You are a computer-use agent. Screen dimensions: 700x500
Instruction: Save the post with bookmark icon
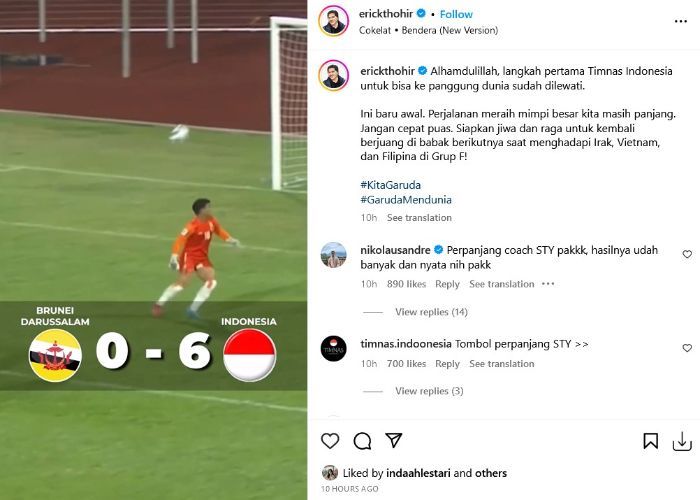pos(650,441)
